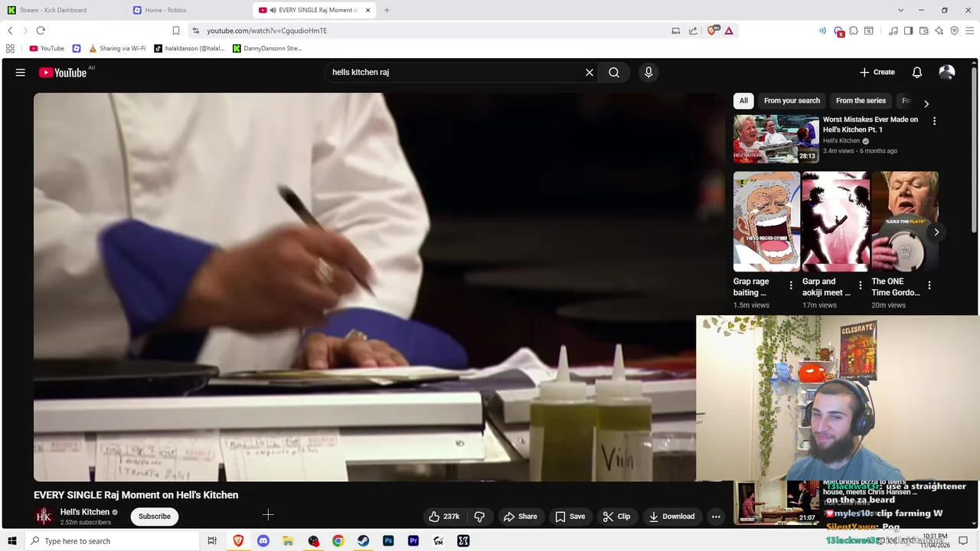The width and height of the screenshot is (980, 551).
Task: Open YouTube notifications bell
Action: pos(917,73)
